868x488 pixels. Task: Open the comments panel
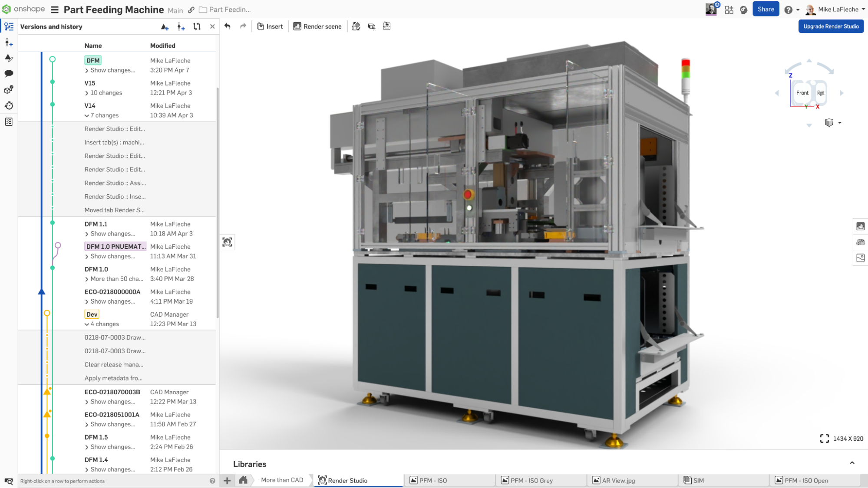9,73
